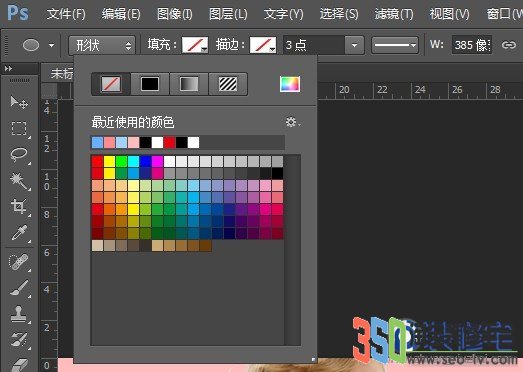Expand the tools panel double-arrow
523x372 pixels.
tap(8, 68)
